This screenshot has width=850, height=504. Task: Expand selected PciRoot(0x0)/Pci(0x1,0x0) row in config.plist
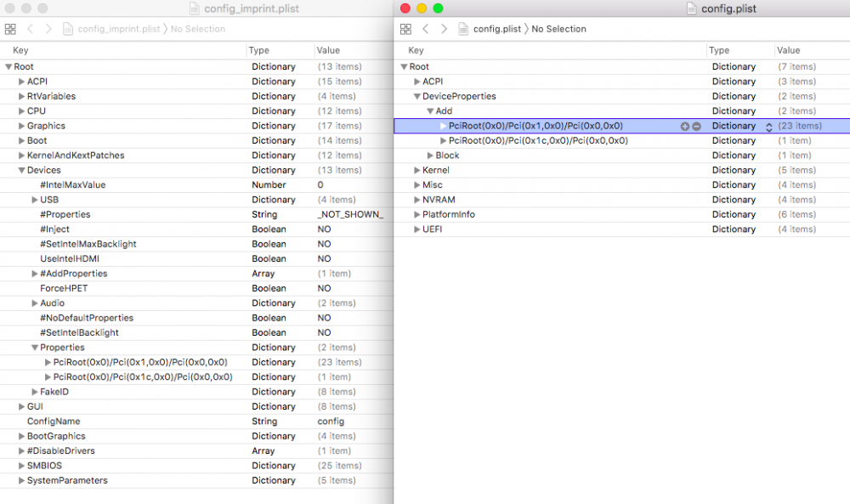443,126
